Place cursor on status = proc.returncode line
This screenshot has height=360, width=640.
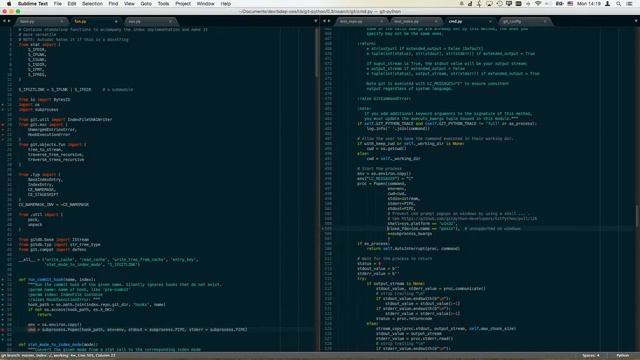click(404, 318)
